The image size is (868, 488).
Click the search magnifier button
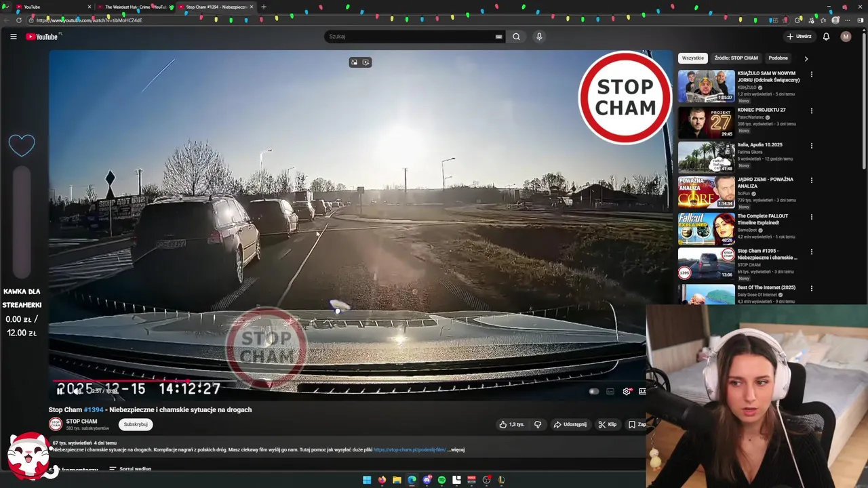516,37
